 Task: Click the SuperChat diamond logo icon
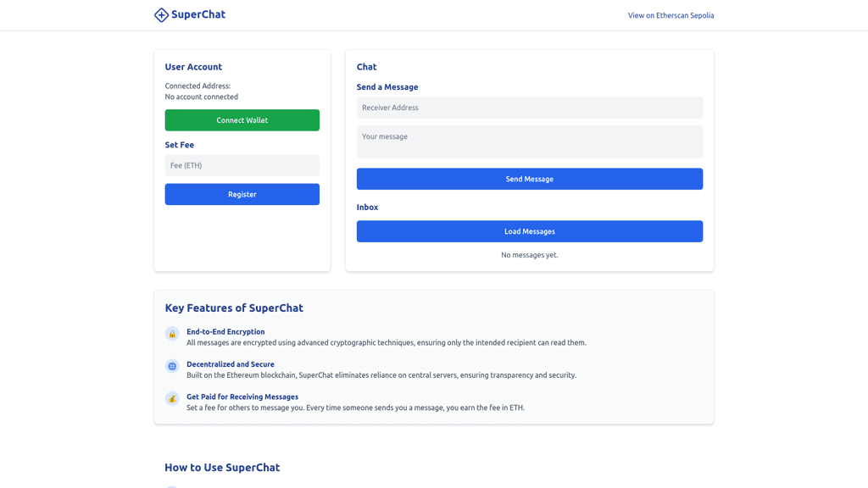[161, 15]
